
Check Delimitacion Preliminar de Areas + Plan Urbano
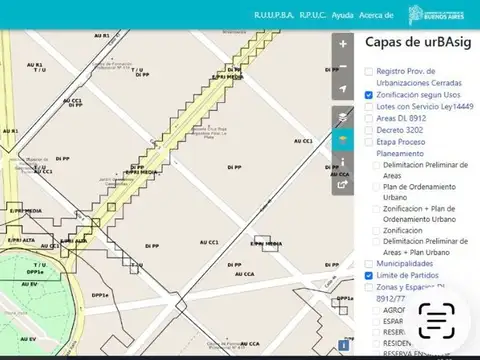pyautogui.click(x=376, y=241)
